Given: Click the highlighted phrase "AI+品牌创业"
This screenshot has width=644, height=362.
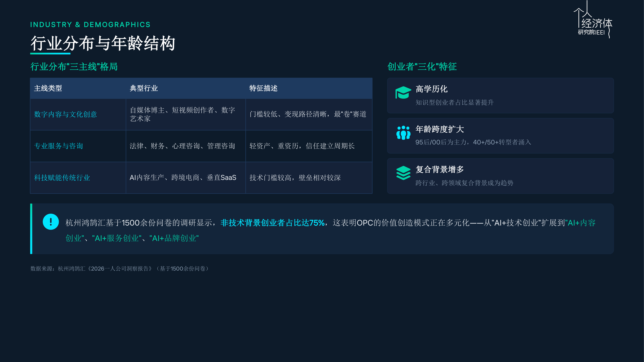Looking at the screenshot, I should 174,238.
